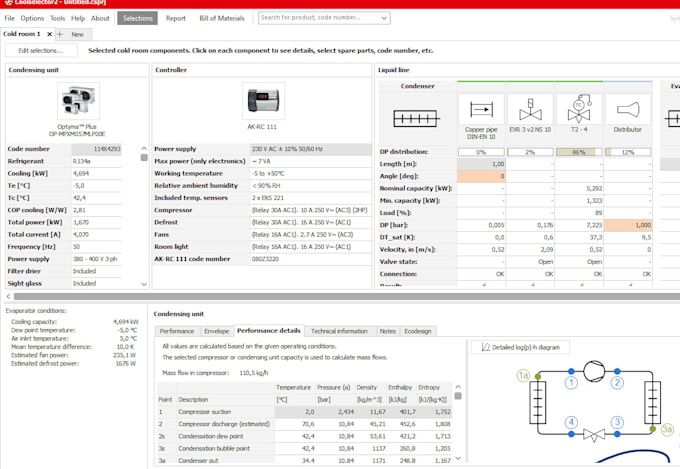Click the Distributor 12% DP distribution bar

(x=628, y=152)
